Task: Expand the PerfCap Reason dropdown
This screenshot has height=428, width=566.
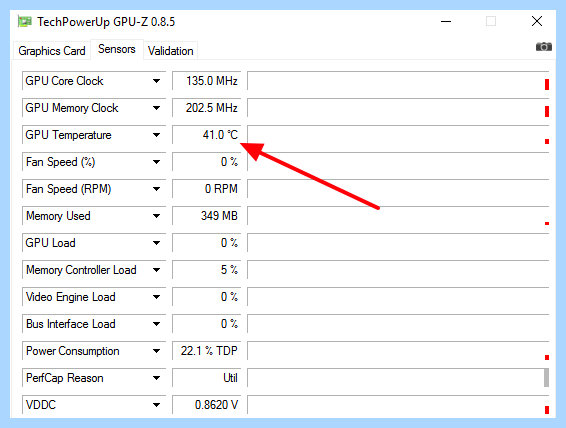Action: (156, 378)
